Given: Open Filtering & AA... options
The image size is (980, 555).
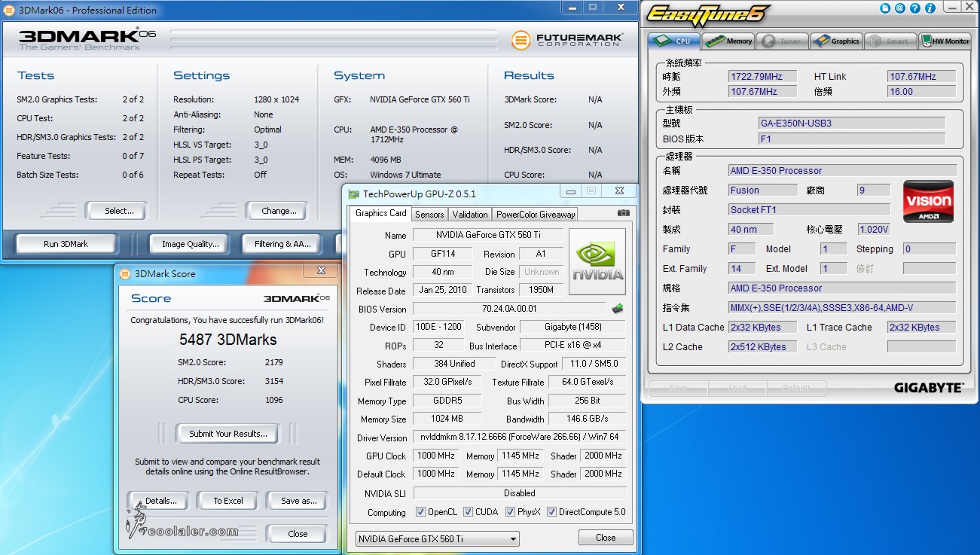Looking at the screenshot, I should pos(282,244).
